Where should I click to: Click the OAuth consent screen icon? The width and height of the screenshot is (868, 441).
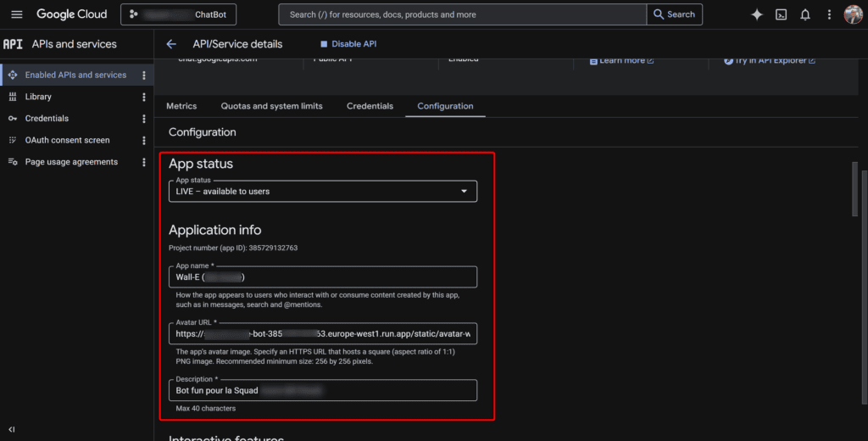click(13, 140)
